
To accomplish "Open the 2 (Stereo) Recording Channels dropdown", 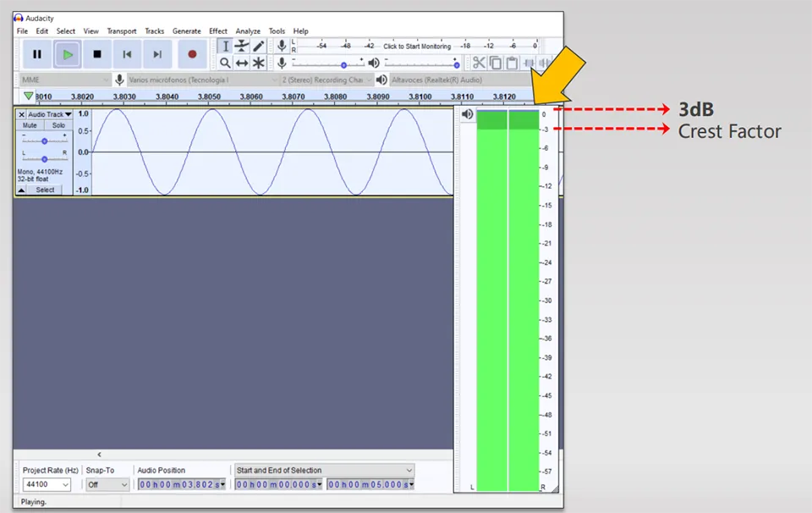I will 326,80.
